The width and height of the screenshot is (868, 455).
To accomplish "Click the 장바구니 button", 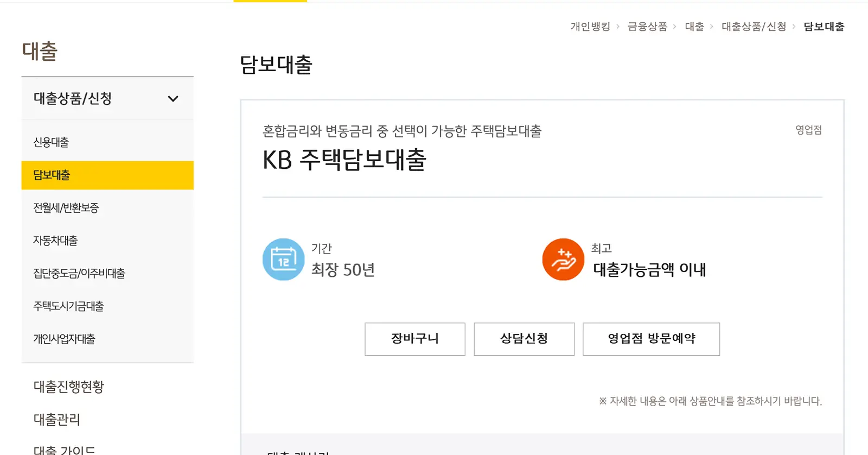I will (x=415, y=339).
